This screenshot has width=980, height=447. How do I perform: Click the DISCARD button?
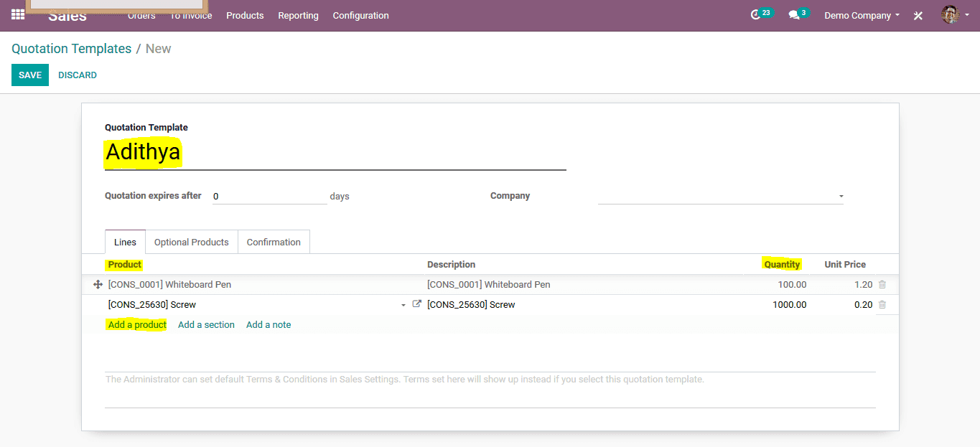(x=78, y=75)
